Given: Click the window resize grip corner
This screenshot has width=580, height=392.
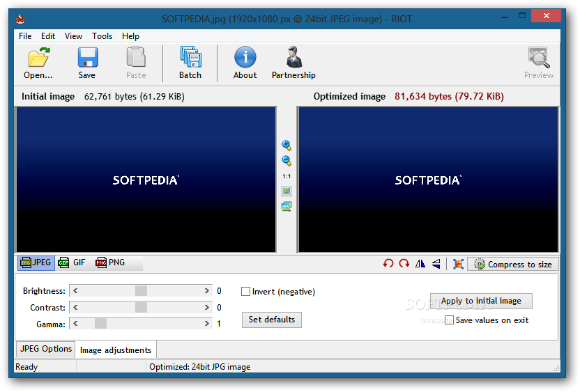Looking at the screenshot, I should [x=556, y=368].
